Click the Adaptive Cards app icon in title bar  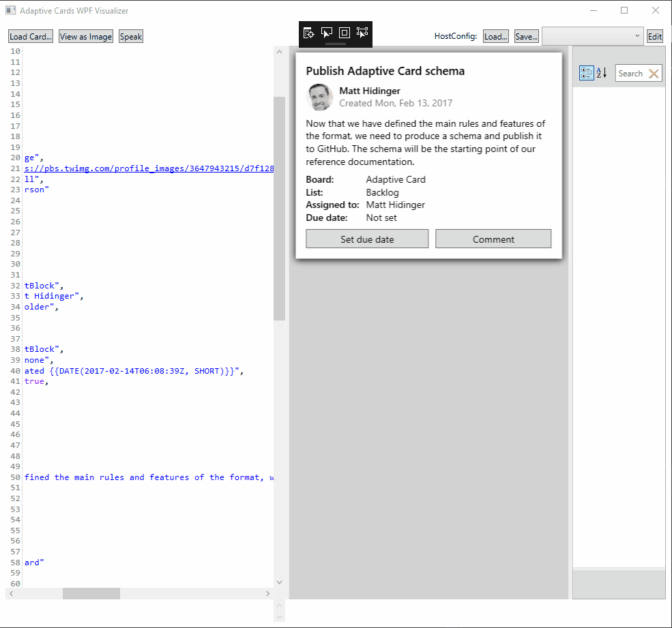(10, 10)
